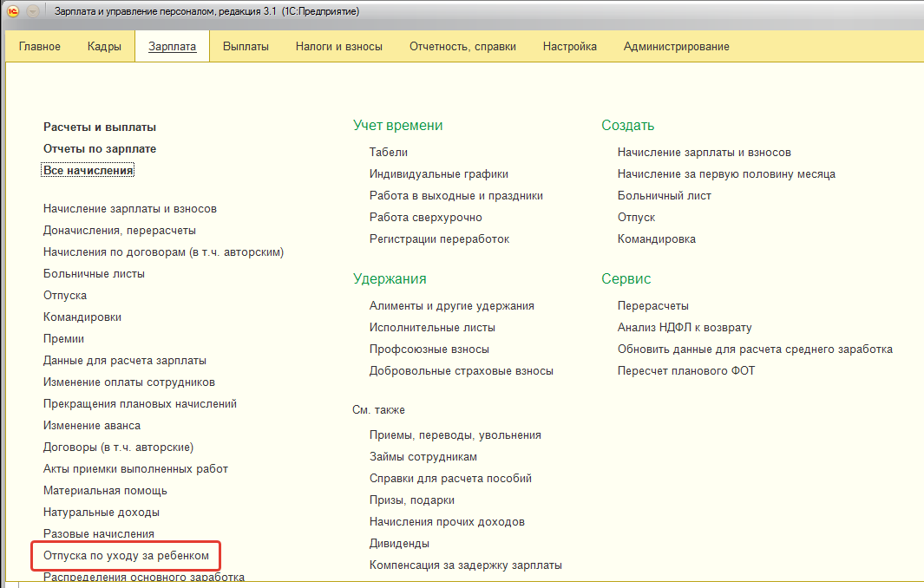Open the Командировки list
924x588 pixels.
82,317
